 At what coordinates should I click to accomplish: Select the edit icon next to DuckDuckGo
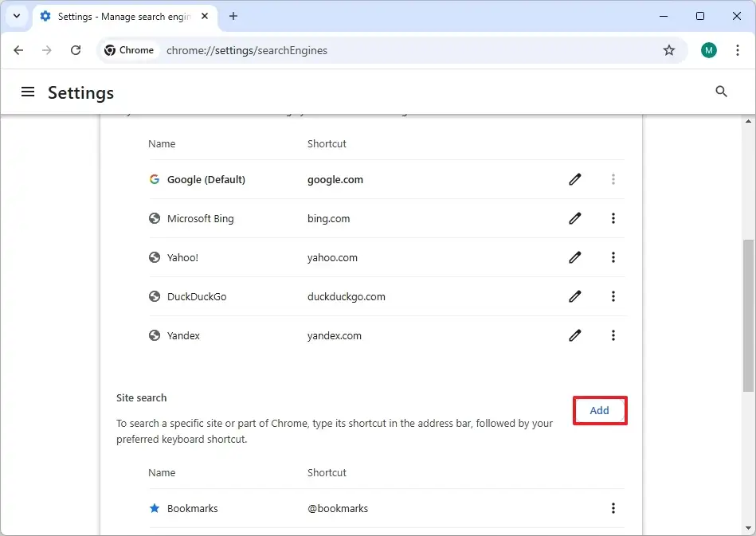pos(575,296)
